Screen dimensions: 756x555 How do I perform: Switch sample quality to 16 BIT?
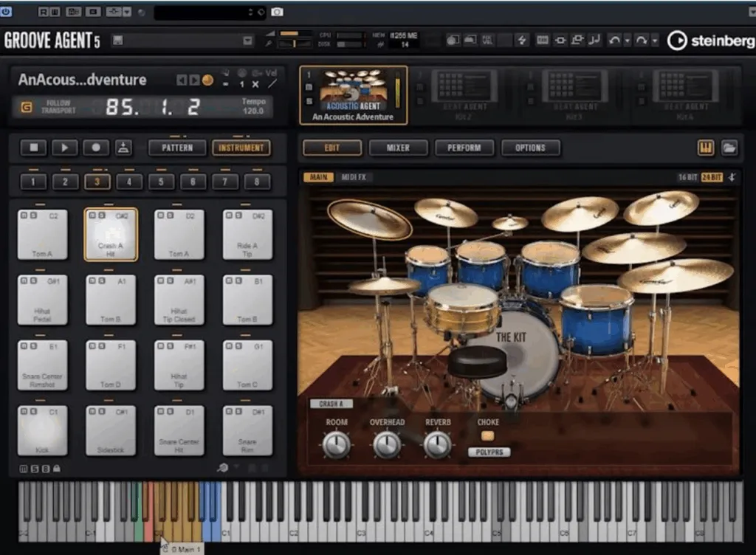(x=687, y=177)
